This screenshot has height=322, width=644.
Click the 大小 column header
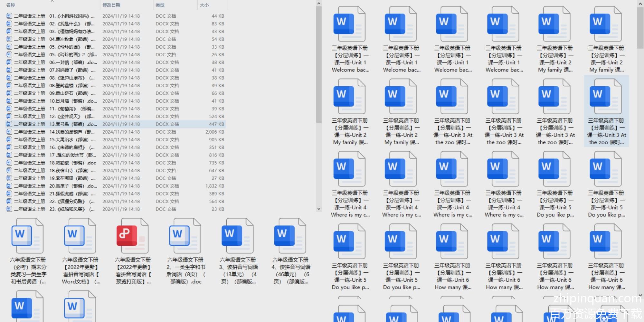[x=204, y=5]
